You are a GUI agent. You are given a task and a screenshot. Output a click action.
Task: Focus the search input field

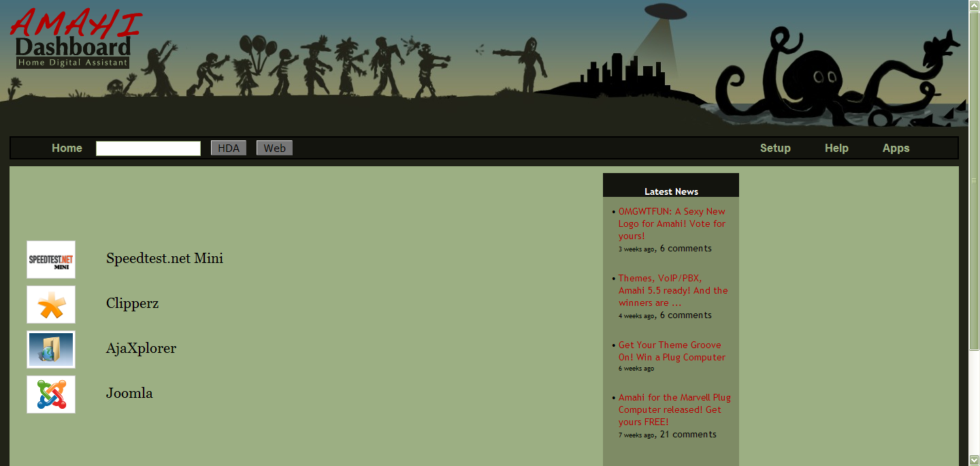click(148, 149)
